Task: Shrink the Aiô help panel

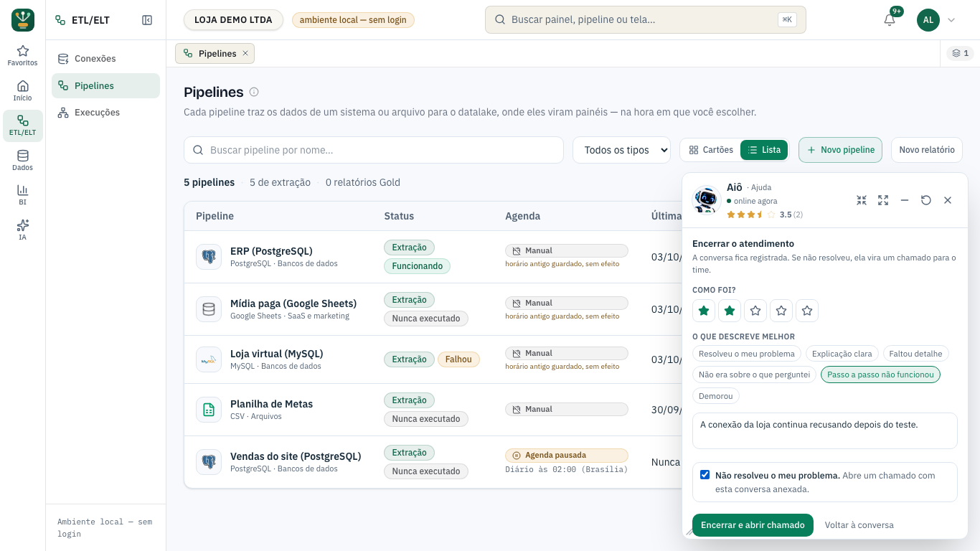Action: click(x=862, y=200)
